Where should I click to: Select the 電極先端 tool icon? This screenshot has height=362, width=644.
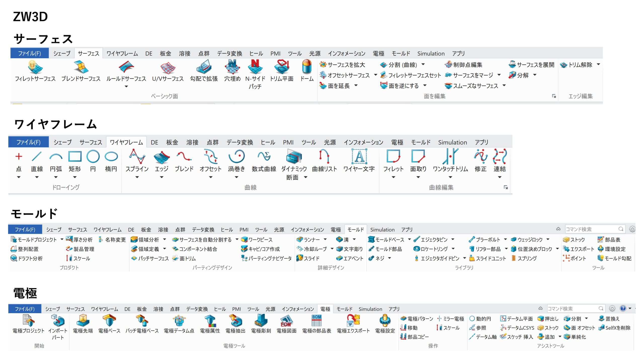tap(83, 321)
